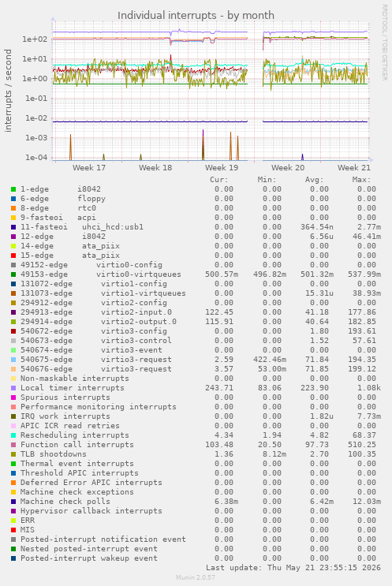Screen dimensions: 392x586
Task: Click the green i8042 1-edge legend swatch
Action: 13,189
